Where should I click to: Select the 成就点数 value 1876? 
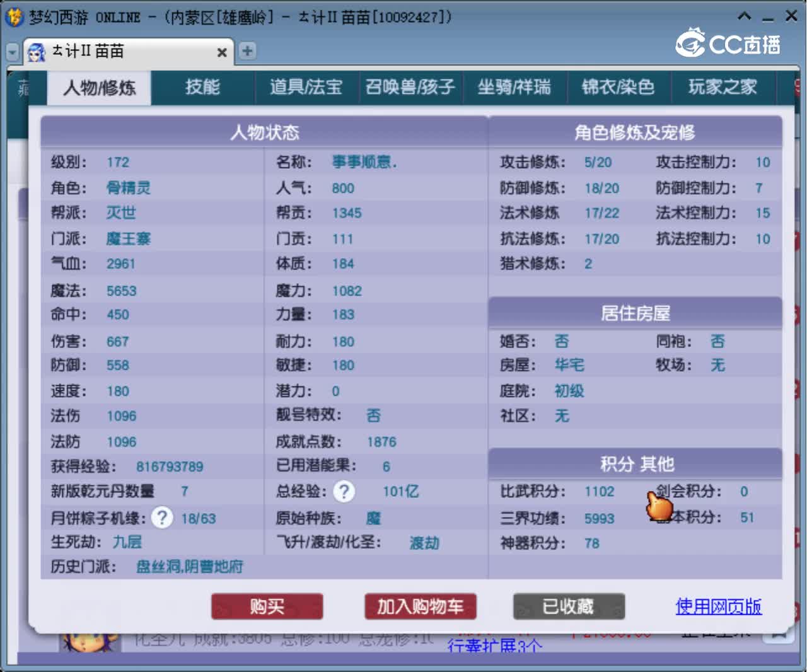(x=381, y=442)
